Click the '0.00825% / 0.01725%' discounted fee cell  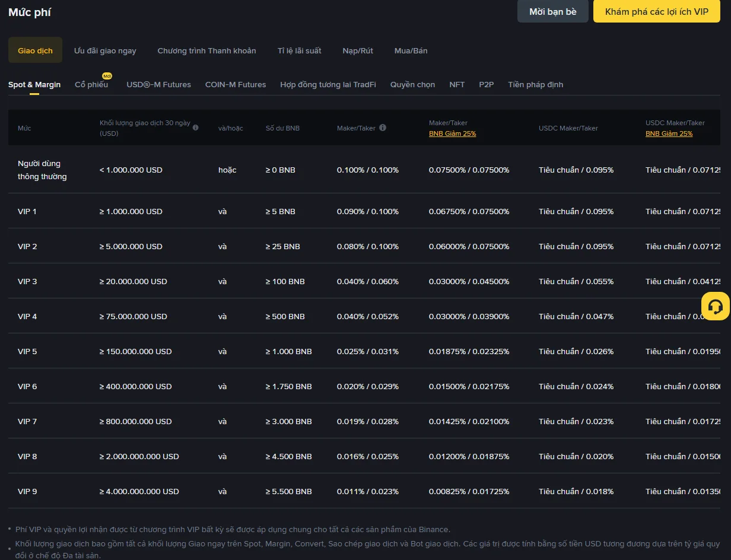469,491
